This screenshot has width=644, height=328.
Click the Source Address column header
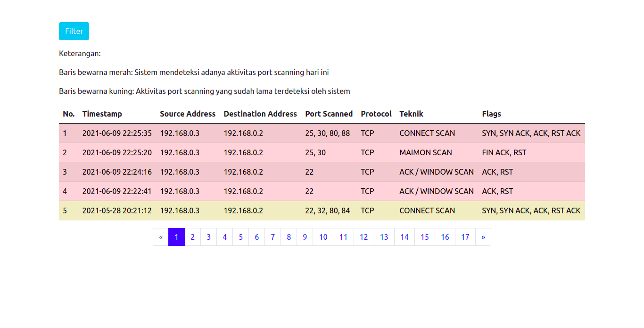(x=187, y=114)
